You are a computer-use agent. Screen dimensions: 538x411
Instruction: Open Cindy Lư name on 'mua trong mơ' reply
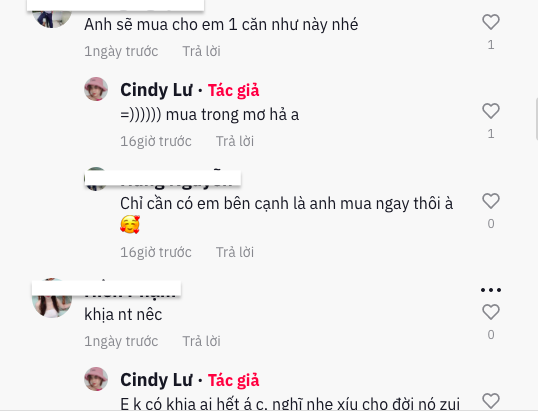coord(156,90)
